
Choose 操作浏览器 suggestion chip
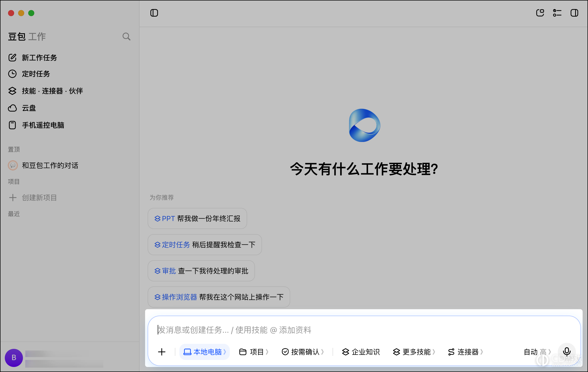click(219, 297)
